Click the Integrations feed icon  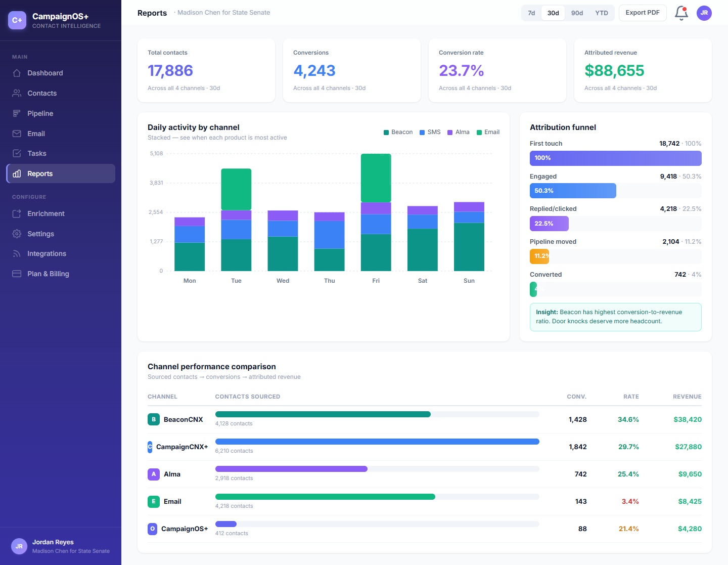tap(17, 253)
